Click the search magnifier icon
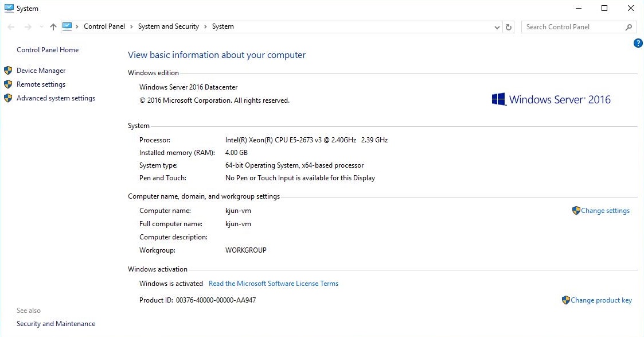The height and width of the screenshot is (337, 644). coord(629,27)
